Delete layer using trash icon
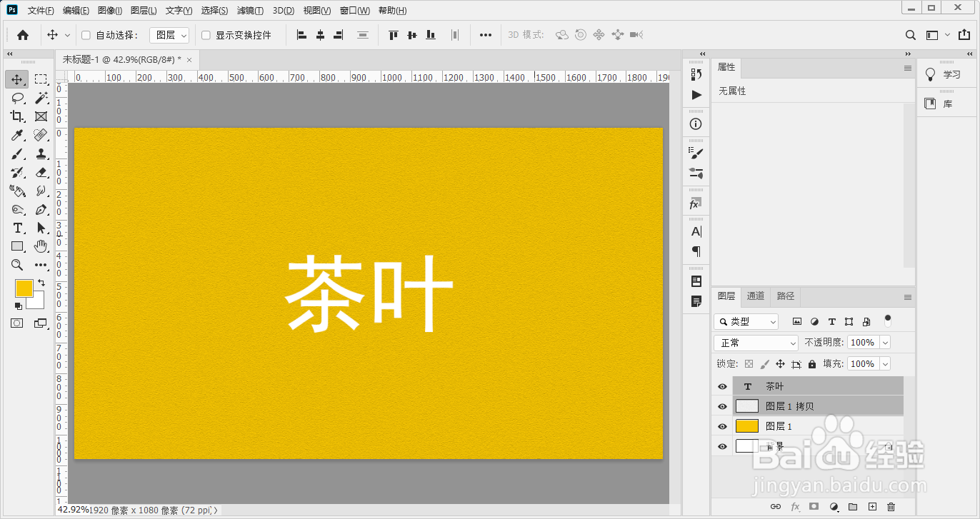 [x=891, y=507]
